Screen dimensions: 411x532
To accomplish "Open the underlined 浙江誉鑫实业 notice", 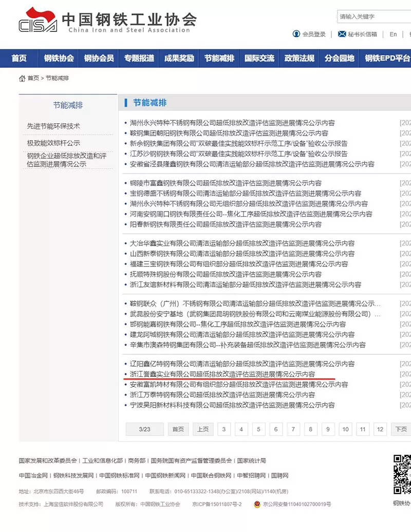I will click(222, 374).
